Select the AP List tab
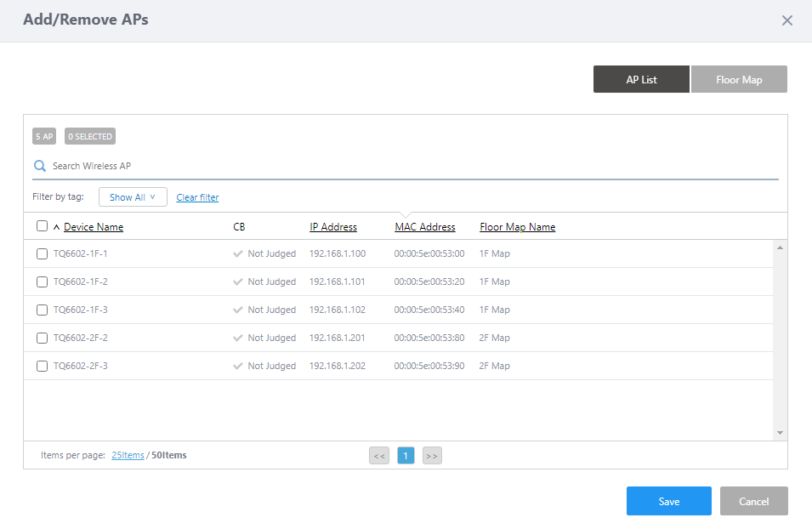Viewport: 812px width, 529px height. (x=641, y=79)
